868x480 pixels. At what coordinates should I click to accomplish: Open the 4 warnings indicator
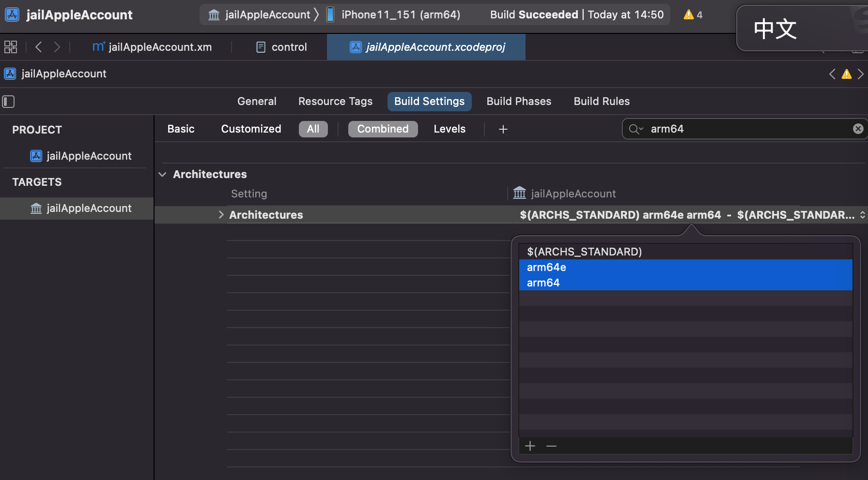pyautogui.click(x=693, y=15)
